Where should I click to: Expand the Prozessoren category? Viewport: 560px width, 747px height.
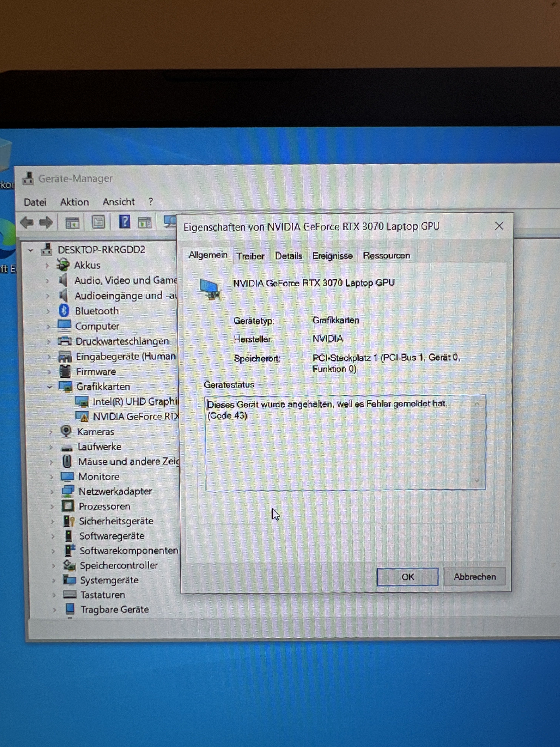coord(52,507)
